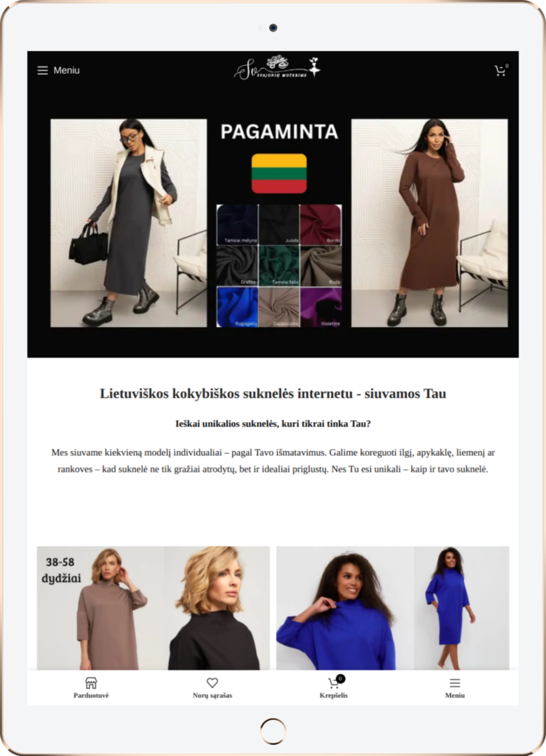Image resolution: width=546 pixels, height=756 pixels.
Task: Open the blue dress product image
Action: pyautogui.click(x=392, y=608)
